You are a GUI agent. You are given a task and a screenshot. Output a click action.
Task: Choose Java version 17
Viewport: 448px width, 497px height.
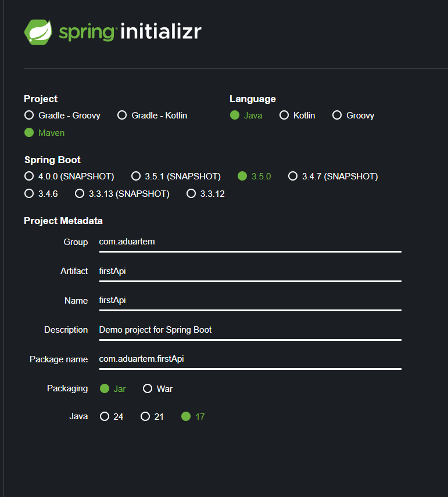(x=193, y=416)
